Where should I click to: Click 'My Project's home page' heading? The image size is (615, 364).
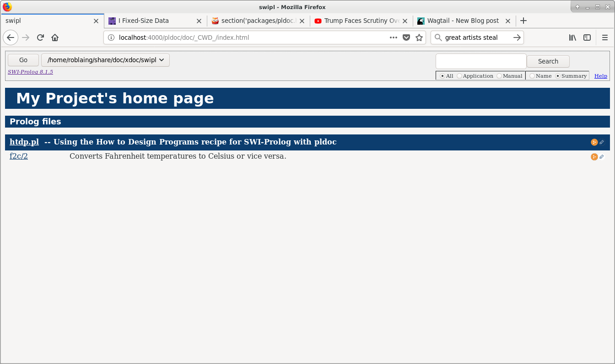point(115,98)
